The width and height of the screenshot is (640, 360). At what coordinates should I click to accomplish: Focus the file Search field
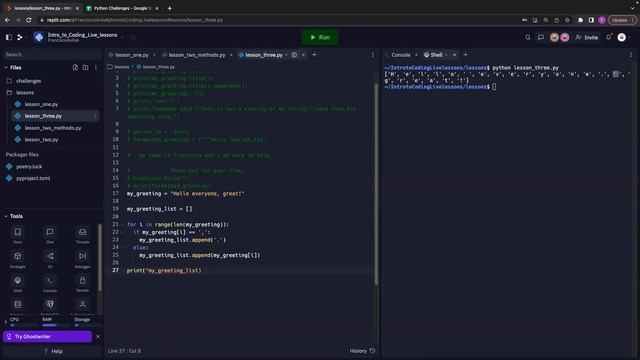coord(52,54)
